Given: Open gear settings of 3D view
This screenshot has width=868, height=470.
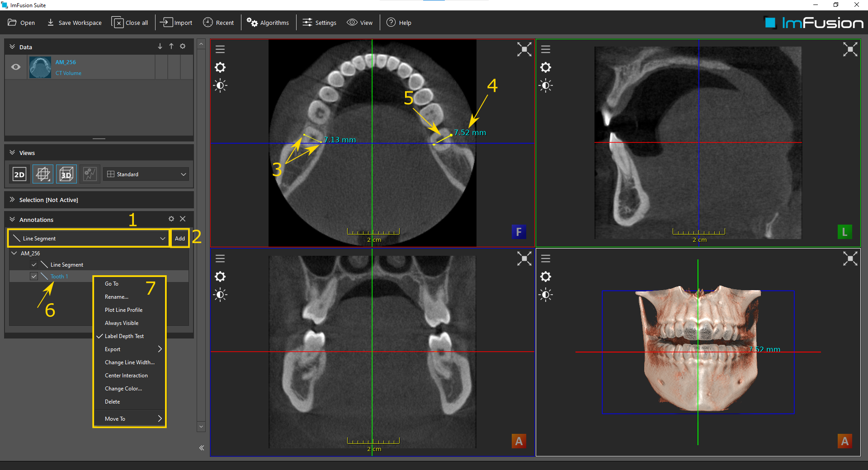Looking at the screenshot, I should (546, 277).
